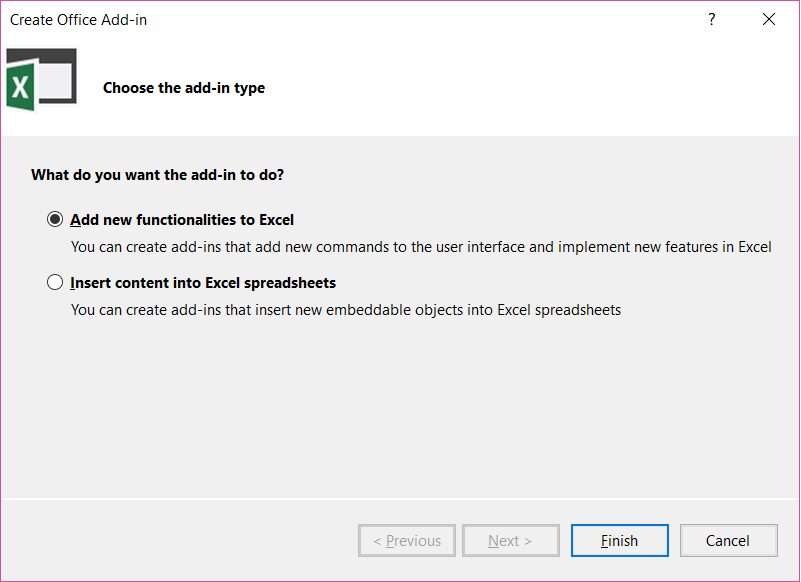Click the empty footer area left of Previous
Viewport: 801px width, 582px height.
pos(180,541)
